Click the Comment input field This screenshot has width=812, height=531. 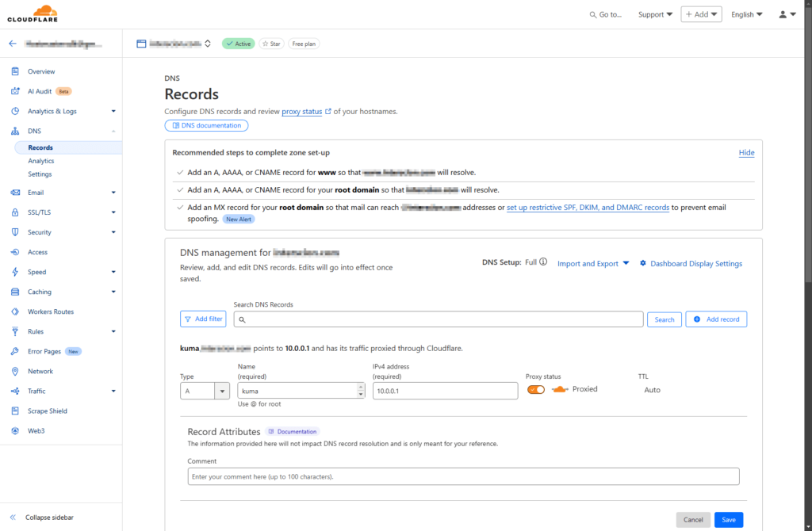pyautogui.click(x=463, y=476)
